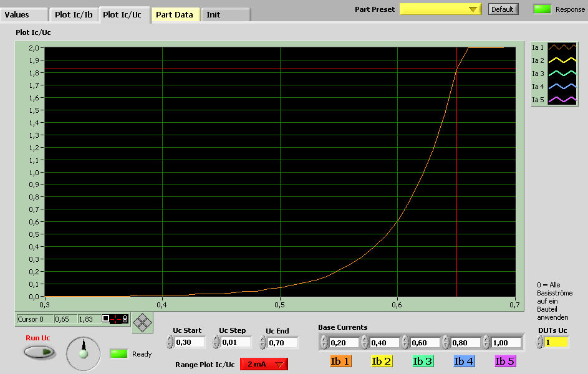Screen dimensions: 588x374
Task: Switch to the Plot Ic/Ib tab
Action: click(74, 15)
